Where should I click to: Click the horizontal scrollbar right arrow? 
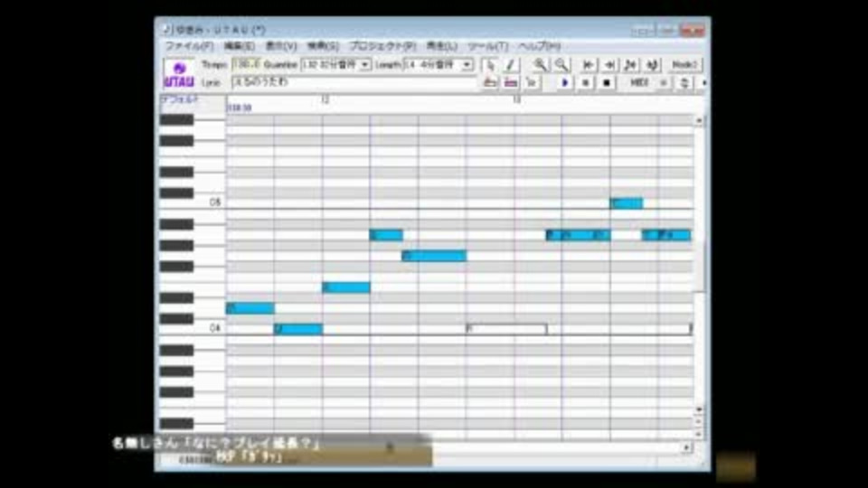(x=686, y=447)
